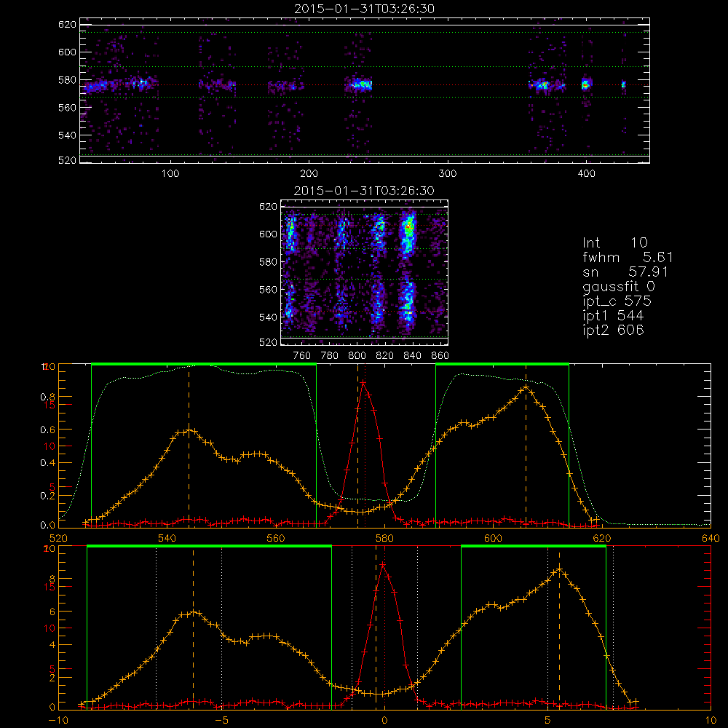Click orange y-axis label 4 in bottom plot
This screenshot has width=728, height=728.
(x=52, y=645)
